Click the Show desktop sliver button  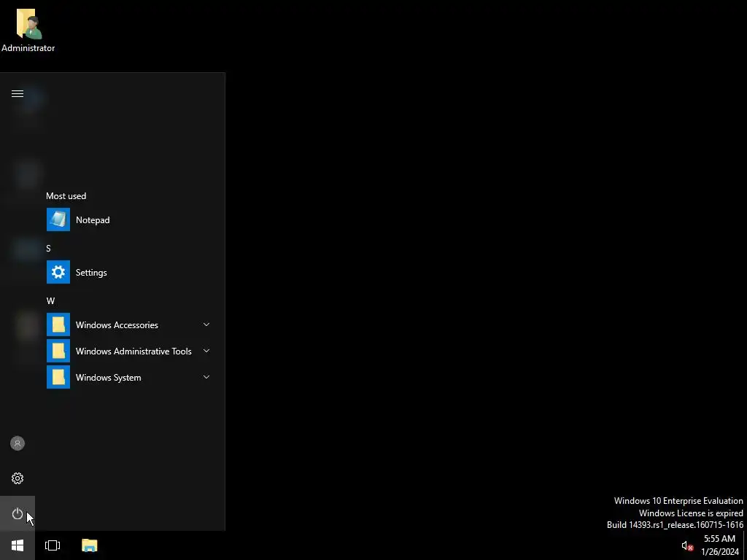pos(745,545)
